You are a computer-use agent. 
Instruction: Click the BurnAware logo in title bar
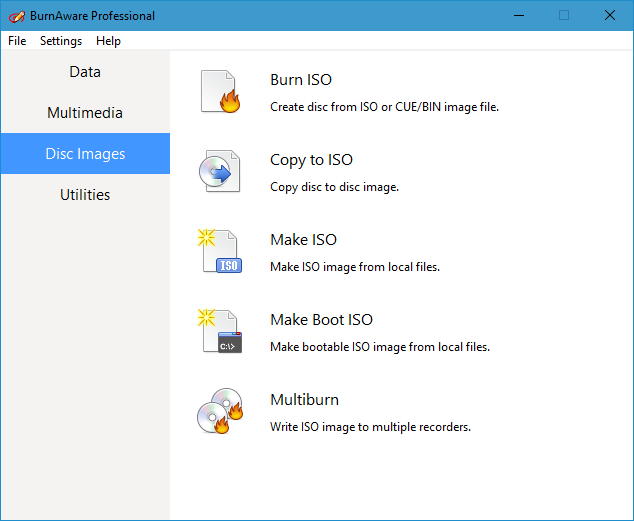pyautogui.click(x=17, y=16)
